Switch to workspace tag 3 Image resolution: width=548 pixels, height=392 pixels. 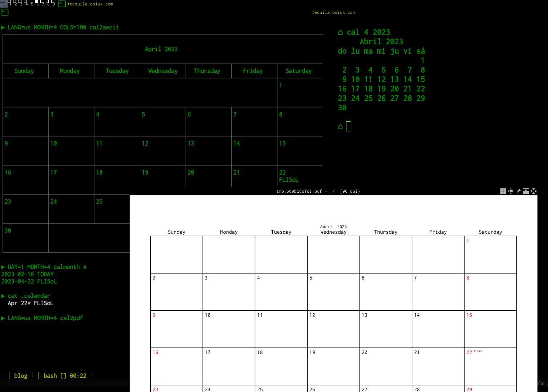coord(21,4)
